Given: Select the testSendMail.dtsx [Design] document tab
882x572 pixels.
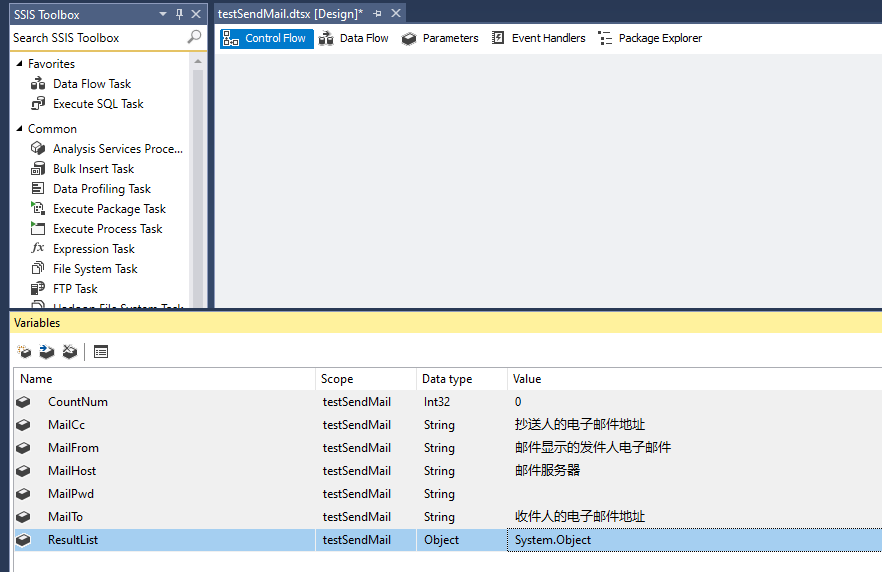Looking at the screenshot, I should [x=290, y=13].
